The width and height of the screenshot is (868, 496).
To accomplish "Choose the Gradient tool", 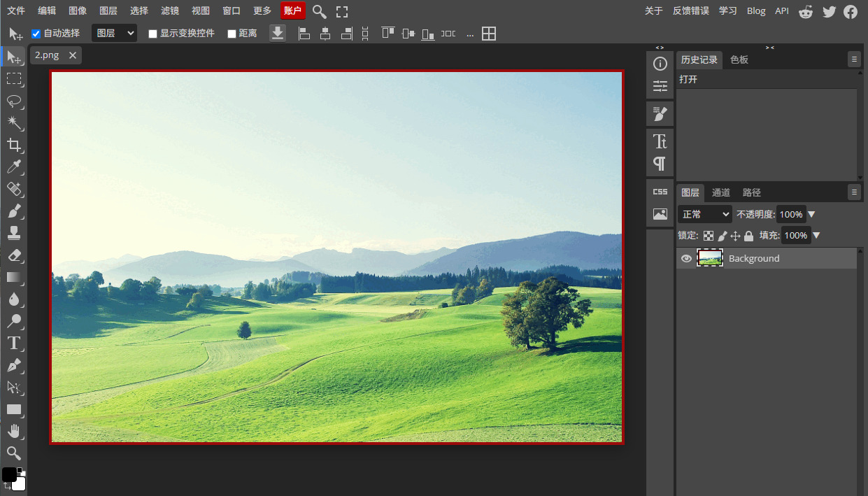I will [14, 277].
